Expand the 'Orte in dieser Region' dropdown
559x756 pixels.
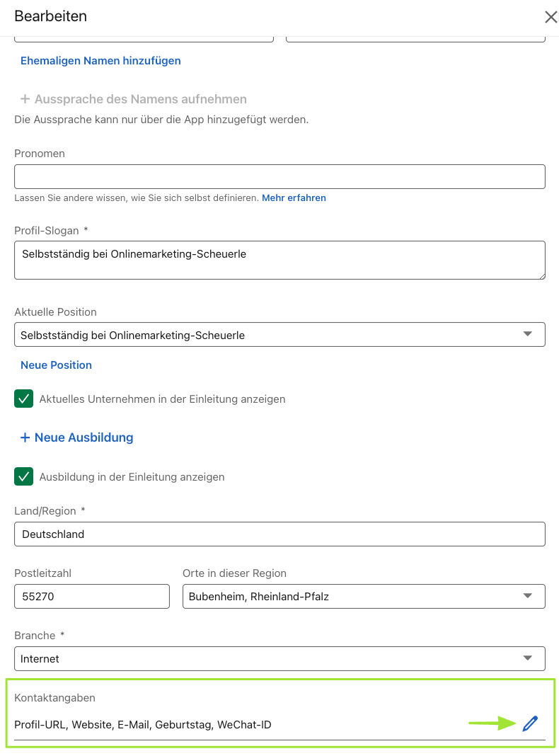pyautogui.click(x=364, y=596)
